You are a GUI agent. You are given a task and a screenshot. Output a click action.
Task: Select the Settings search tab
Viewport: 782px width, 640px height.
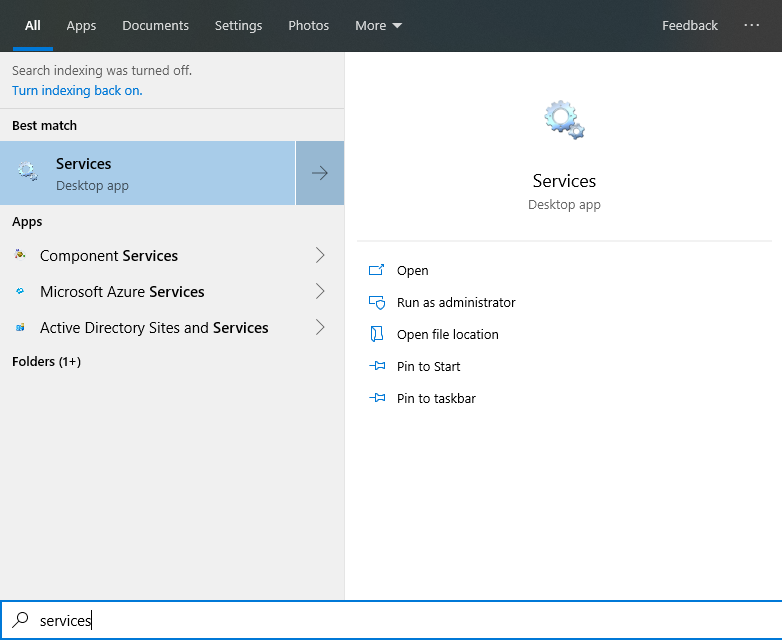(238, 25)
